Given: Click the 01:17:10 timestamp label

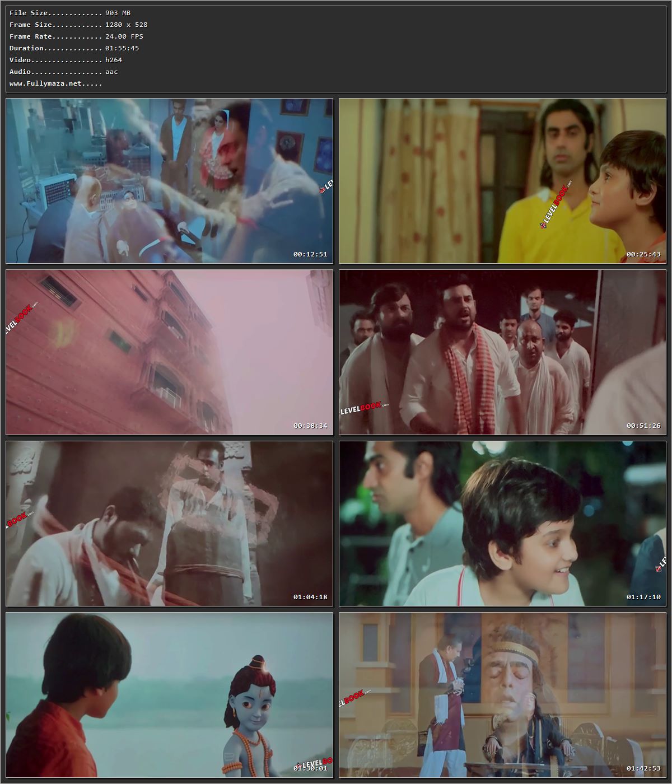Looking at the screenshot, I should [x=643, y=597].
